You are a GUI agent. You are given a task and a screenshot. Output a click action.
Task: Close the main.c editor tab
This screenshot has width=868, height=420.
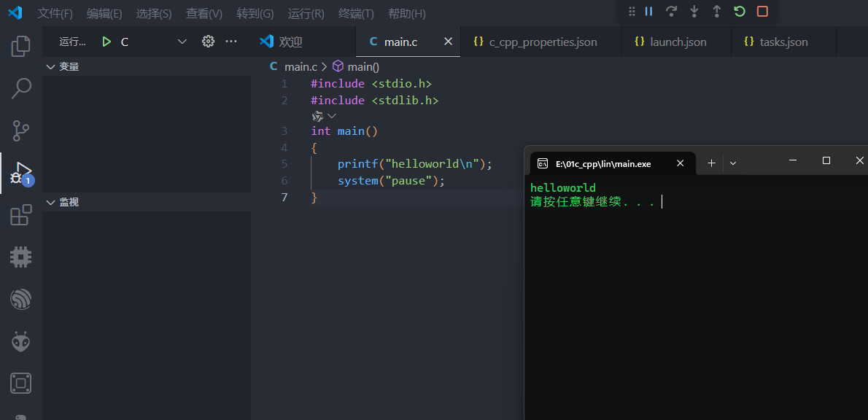(448, 42)
